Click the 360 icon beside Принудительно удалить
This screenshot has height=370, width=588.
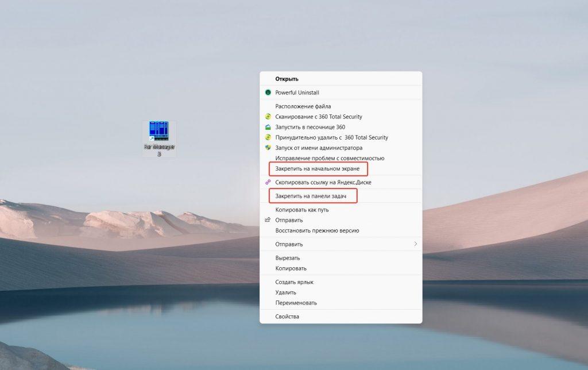pyautogui.click(x=268, y=137)
